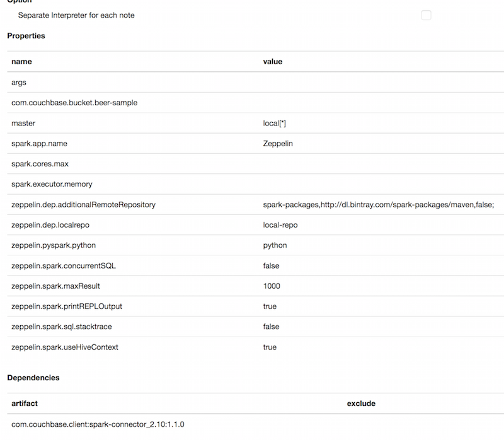Click the spark.app.name property row
The image size is (504, 440).
point(39,144)
